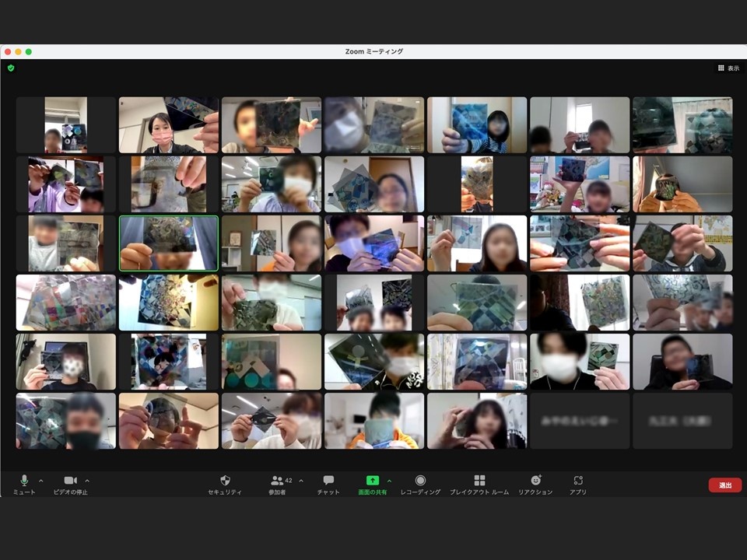Image resolution: width=747 pixels, height=560 pixels.
Task: Open Participants (参加者) panel
Action: click(x=277, y=481)
